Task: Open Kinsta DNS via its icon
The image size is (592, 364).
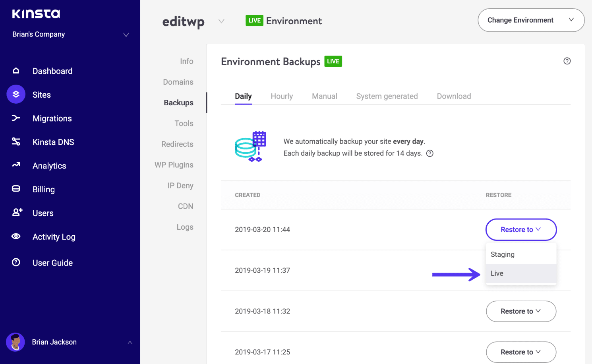Action: point(16,142)
